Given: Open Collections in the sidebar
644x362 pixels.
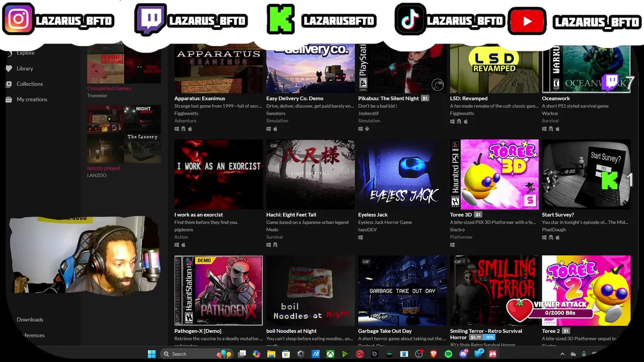Looking at the screenshot, I should [30, 84].
